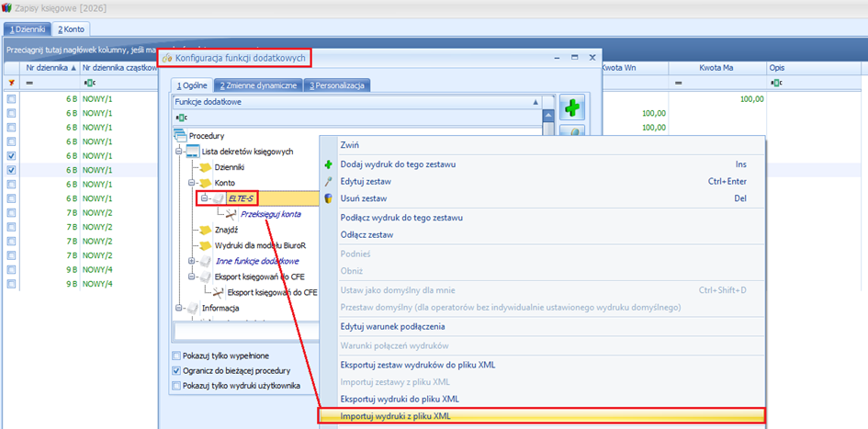Click the red funnel filter icon in the grid
Screen dimensions: 868x429
11,83
